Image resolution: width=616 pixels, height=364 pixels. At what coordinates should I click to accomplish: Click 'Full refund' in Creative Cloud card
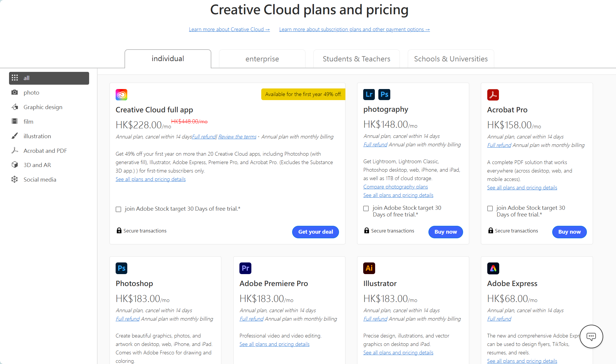(204, 137)
